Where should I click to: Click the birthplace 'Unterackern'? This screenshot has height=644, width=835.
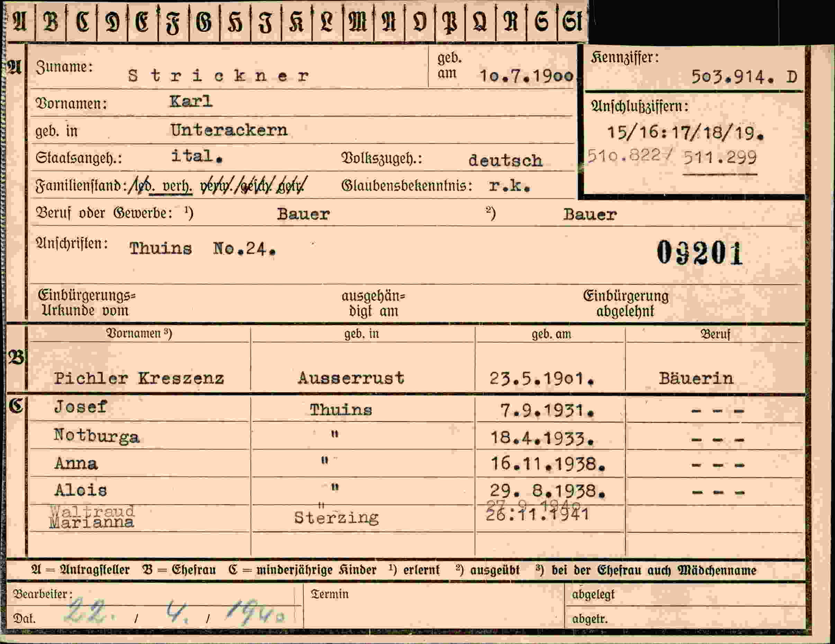tap(228, 130)
